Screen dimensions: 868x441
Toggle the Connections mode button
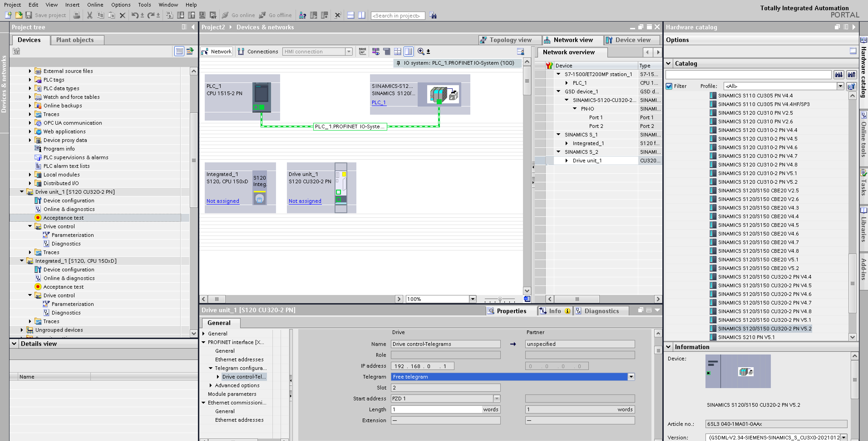(x=258, y=51)
